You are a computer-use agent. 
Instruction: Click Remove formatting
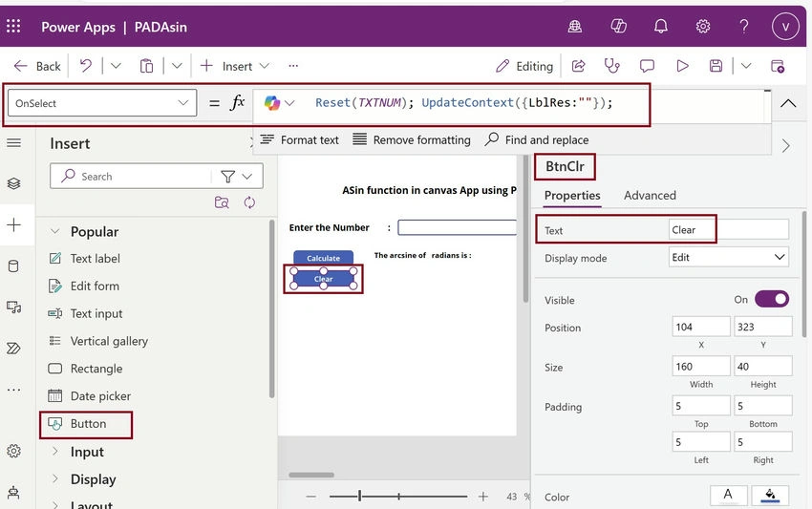tap(411, 139)
